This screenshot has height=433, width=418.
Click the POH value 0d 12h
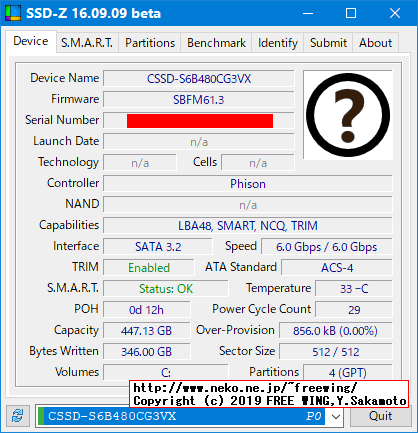(146, 310)
